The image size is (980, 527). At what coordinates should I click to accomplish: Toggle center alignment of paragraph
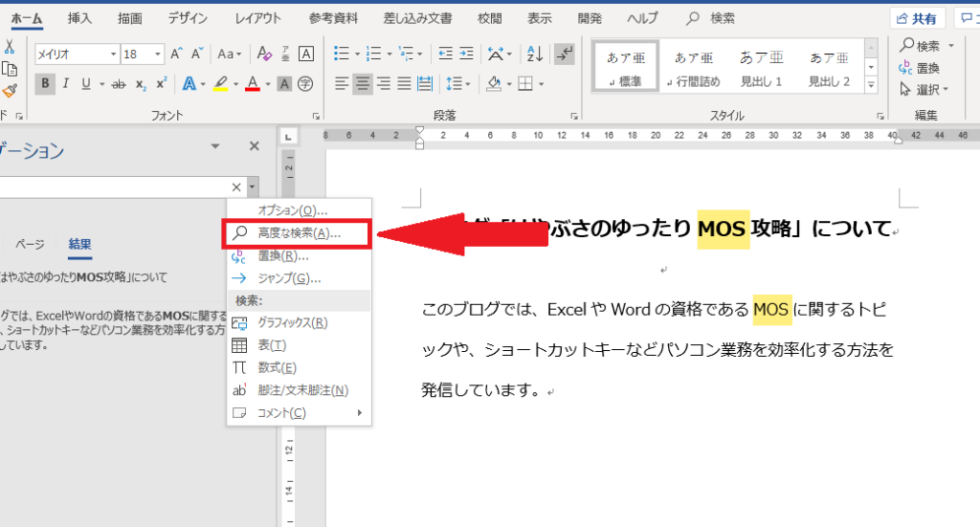click(x=362, y=83)
